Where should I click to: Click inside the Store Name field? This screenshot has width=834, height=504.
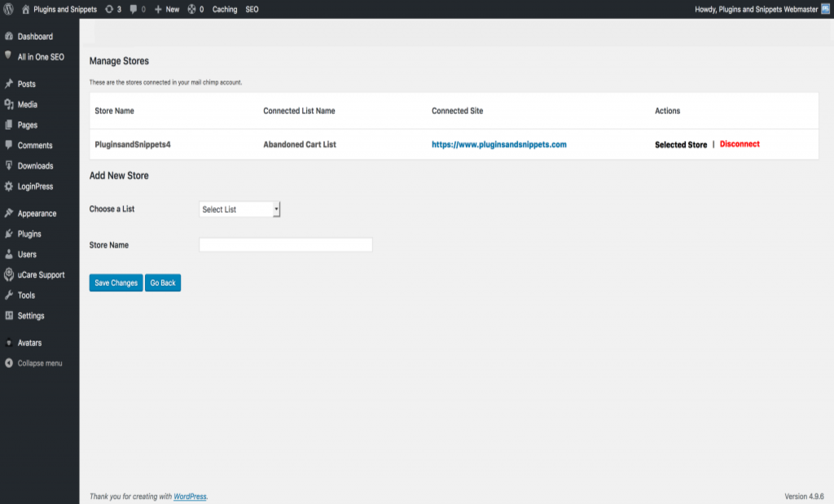(285, 244)
